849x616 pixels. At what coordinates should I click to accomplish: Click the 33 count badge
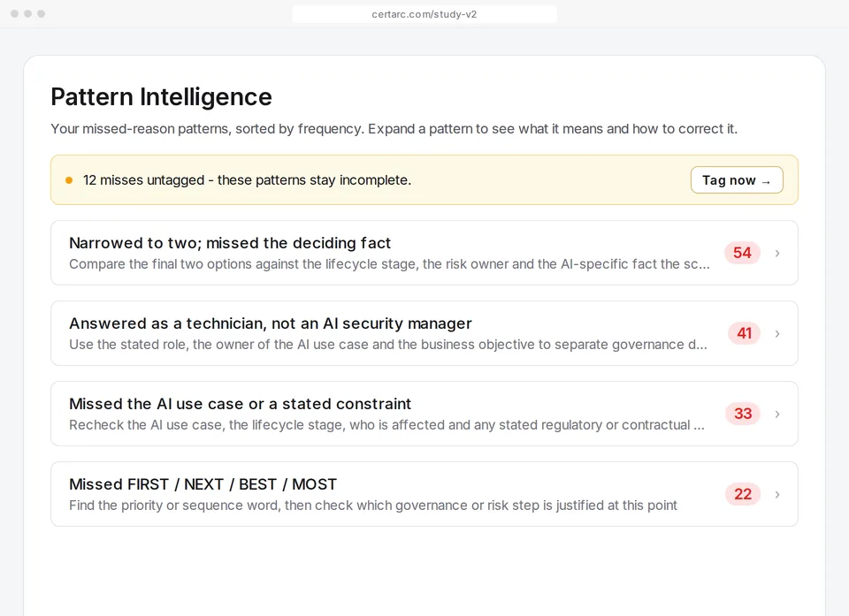(x=743, y=414)
